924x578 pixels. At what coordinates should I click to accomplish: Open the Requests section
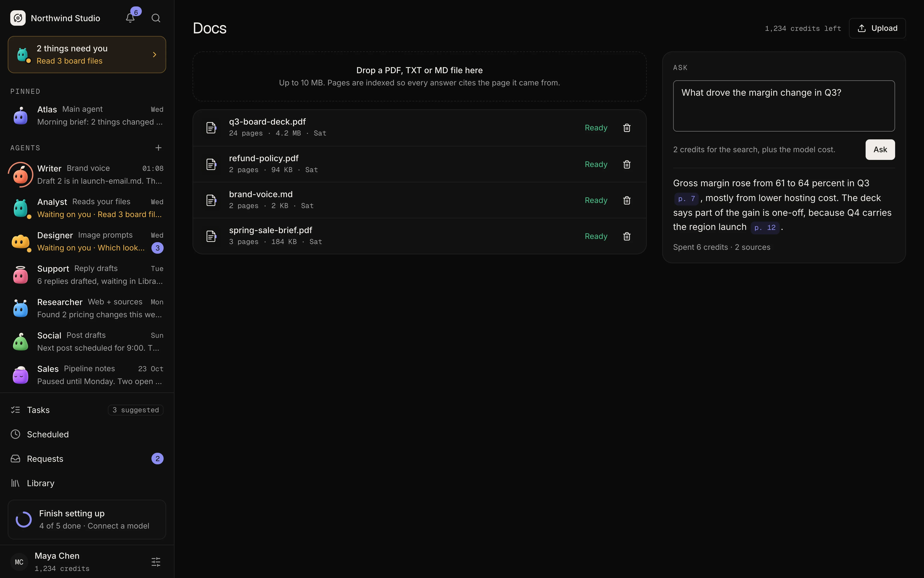tap(87, 459)
